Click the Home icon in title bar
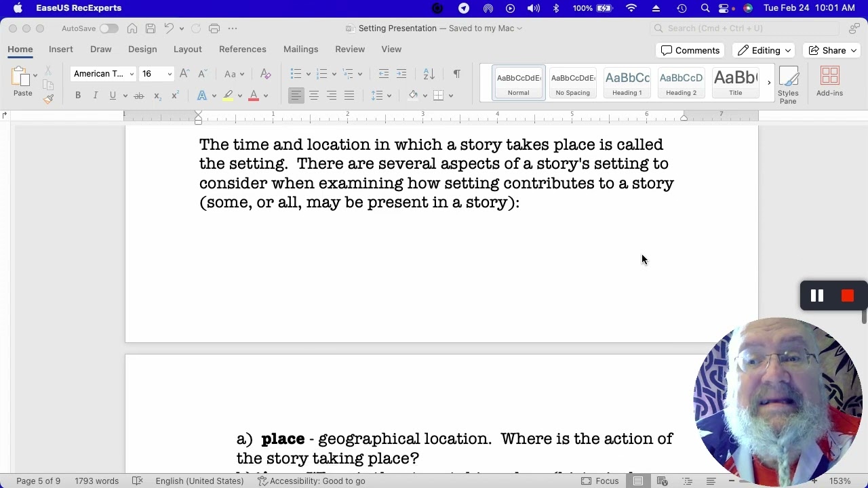The image size is (868, 488). tap(132, 28)
